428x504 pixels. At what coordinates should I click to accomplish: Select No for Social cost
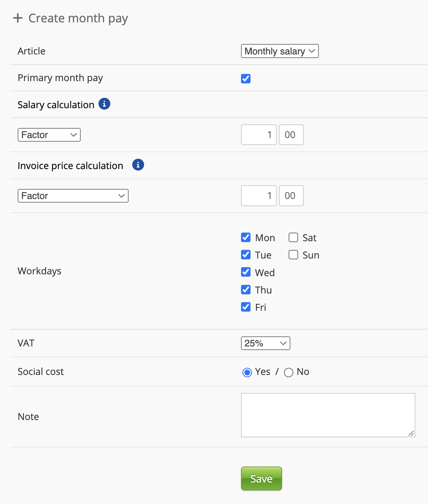(289, 372)
